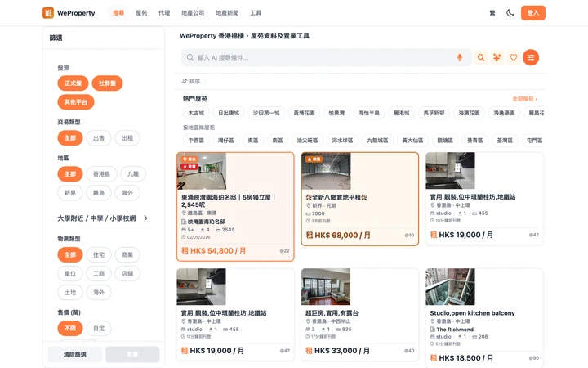This screenshot has width=588, height=368.
Task: Focus the AI search input field
Action: pyautogui.click(x=324, y=57)
